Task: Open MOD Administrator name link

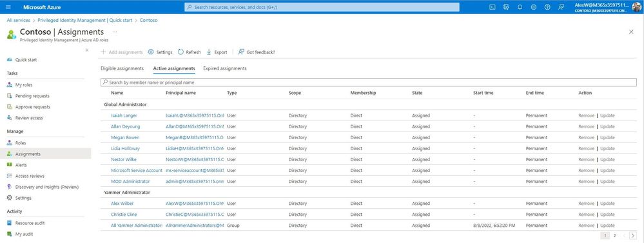Action: point(130,181)
